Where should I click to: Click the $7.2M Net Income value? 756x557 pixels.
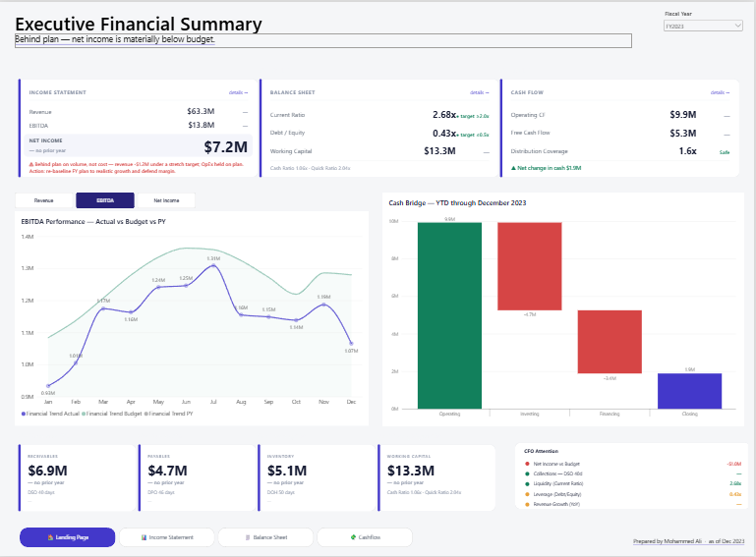coord(226,147)
